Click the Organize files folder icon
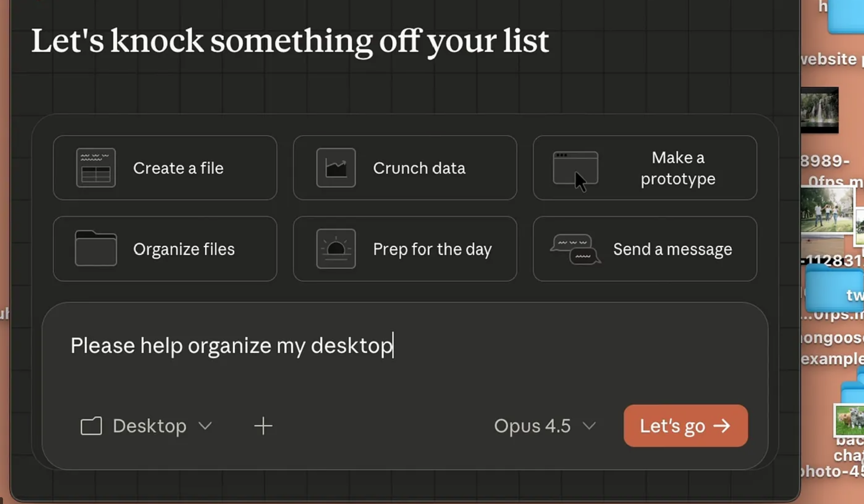 tap(96, 249)
